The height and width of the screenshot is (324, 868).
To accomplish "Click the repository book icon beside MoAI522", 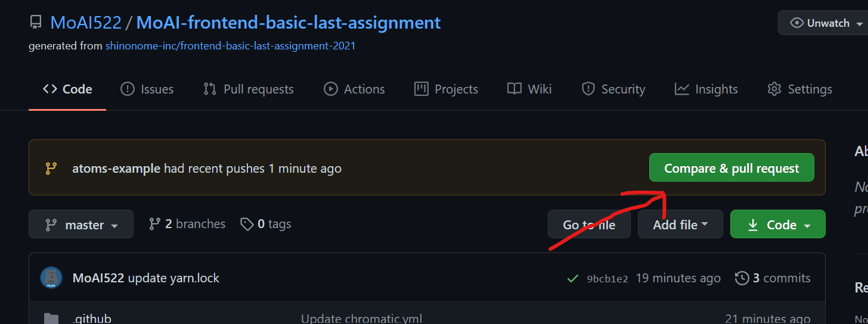I will 36,23.
